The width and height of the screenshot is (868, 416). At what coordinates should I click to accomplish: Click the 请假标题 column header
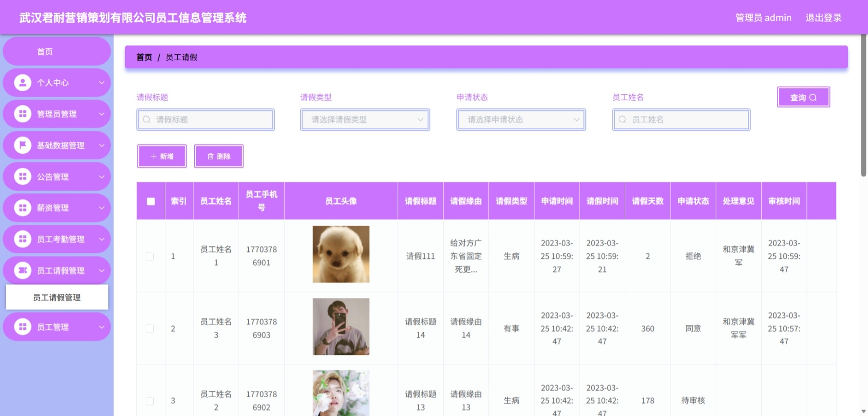point(420,201)
